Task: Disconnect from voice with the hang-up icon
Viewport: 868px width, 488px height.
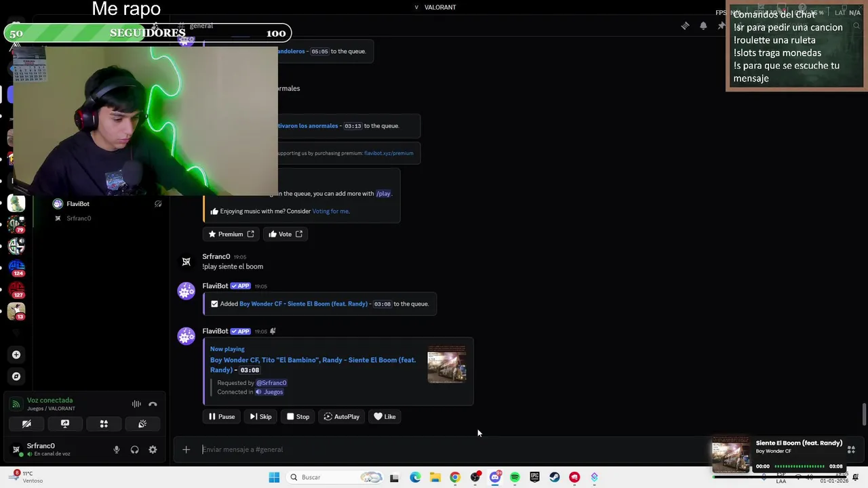Action: pyautogui.click(x=153, y=404)
